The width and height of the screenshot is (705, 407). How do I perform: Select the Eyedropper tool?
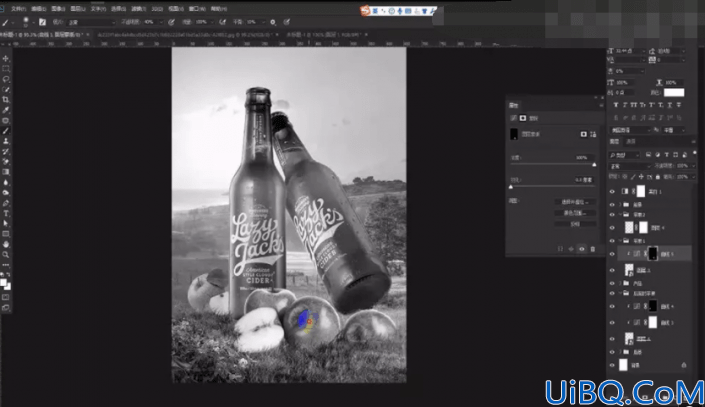pos(6,110)
